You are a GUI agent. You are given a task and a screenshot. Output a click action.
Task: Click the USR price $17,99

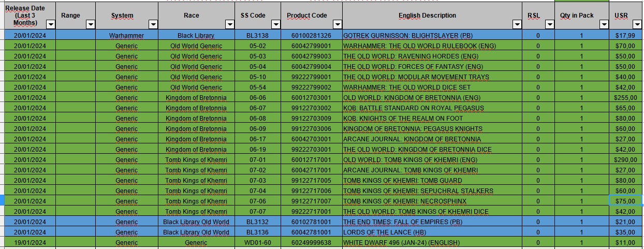pyautogui.click(x=625, y=35)
